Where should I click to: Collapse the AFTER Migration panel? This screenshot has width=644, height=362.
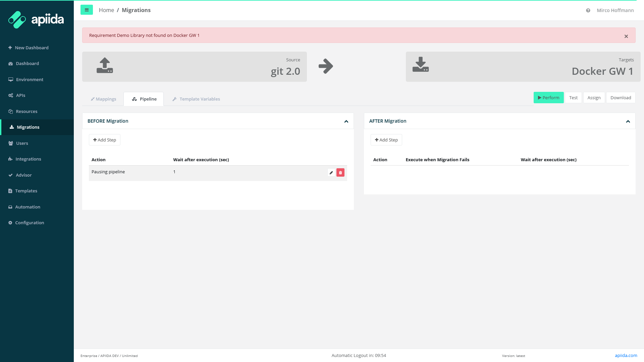tap(628, 121)
